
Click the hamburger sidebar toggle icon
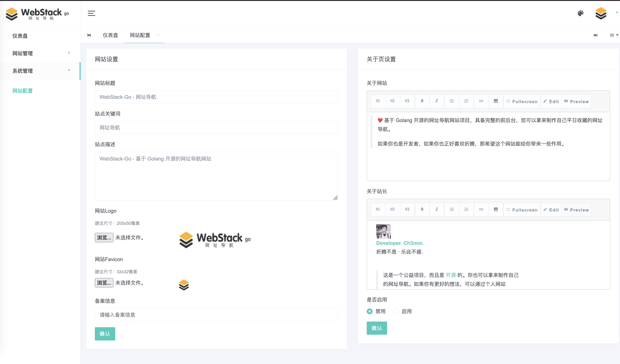click(91, 13)
